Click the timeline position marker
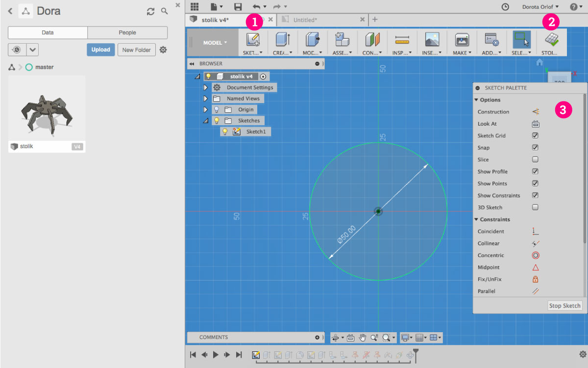Image resolution: width=588 pixels, height=368 pixels. tap(415, 351)
